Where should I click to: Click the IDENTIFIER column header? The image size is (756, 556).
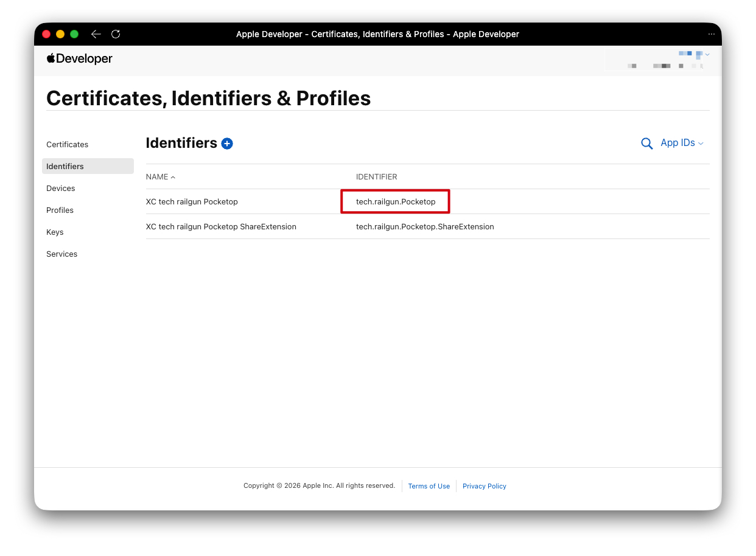coord(377,177)
